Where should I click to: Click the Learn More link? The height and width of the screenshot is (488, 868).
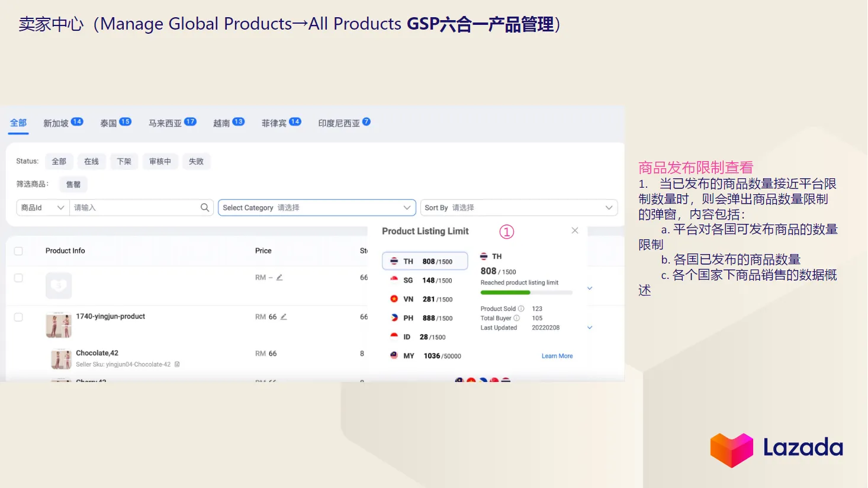pos(557,355)
